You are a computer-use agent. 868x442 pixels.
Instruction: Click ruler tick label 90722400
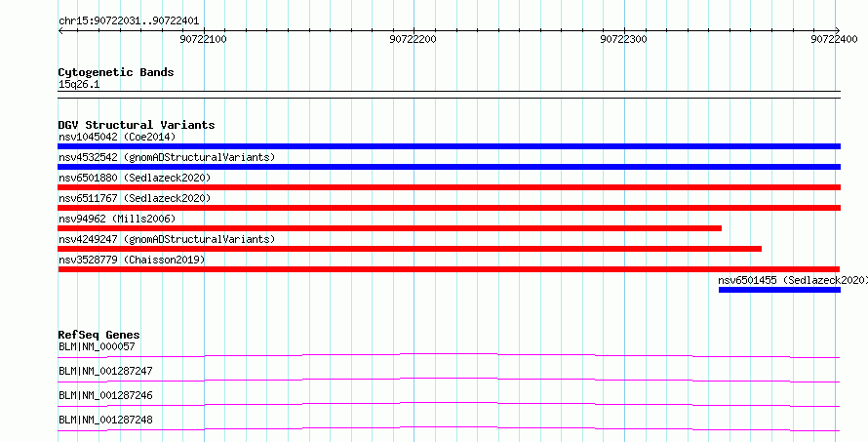coord(834,39)
